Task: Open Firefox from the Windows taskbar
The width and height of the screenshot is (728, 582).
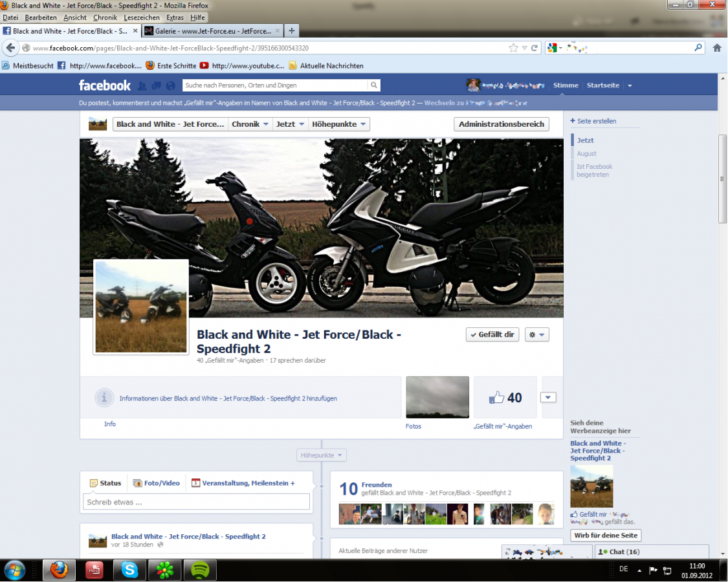Action: (x=59, y=570)
